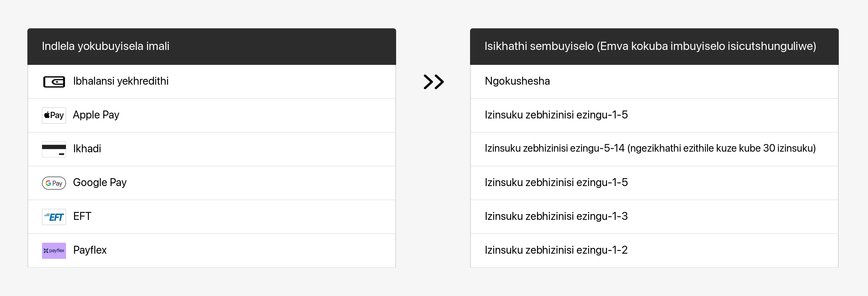This screenshot has width=868, height=296.
Task: Select the Google Pay text label
Action: [x=100, y=182]
